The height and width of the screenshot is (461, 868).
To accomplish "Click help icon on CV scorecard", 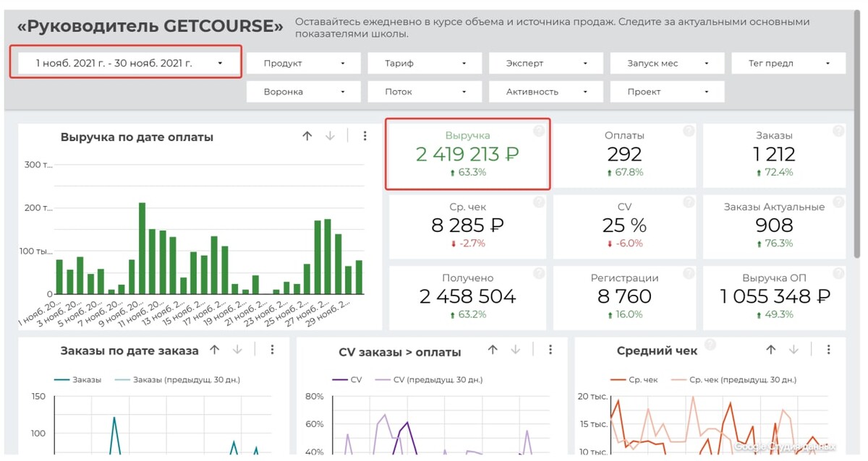I will click(689, 202).
